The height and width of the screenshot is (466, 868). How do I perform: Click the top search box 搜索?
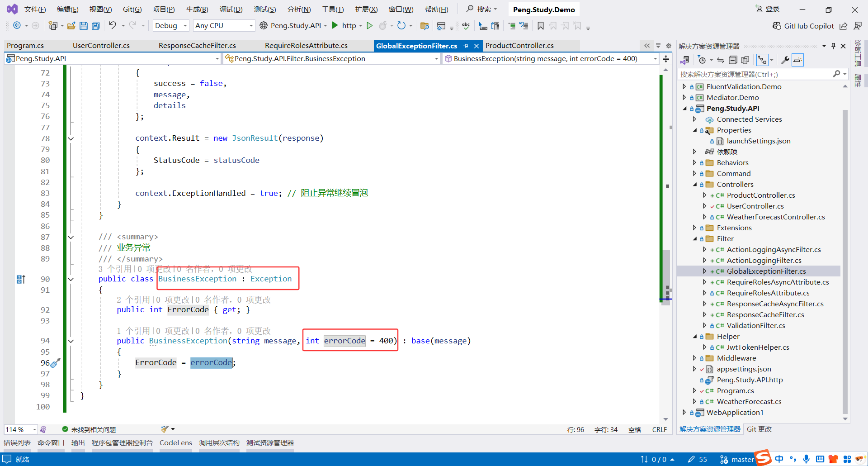point(482,9)
